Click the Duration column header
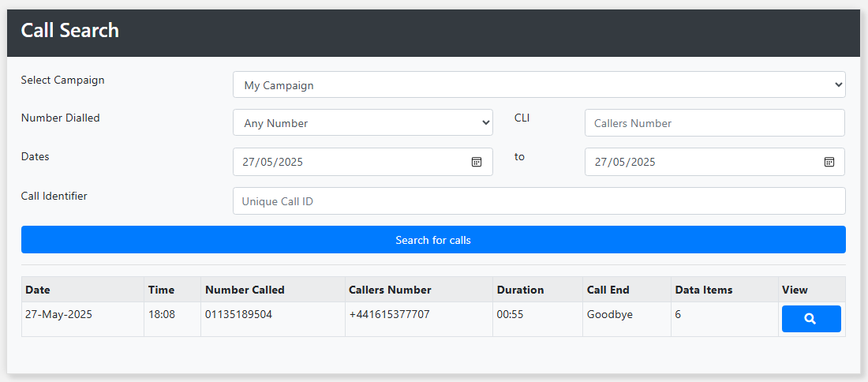The image size is (868, 382). tap(520, 290)
